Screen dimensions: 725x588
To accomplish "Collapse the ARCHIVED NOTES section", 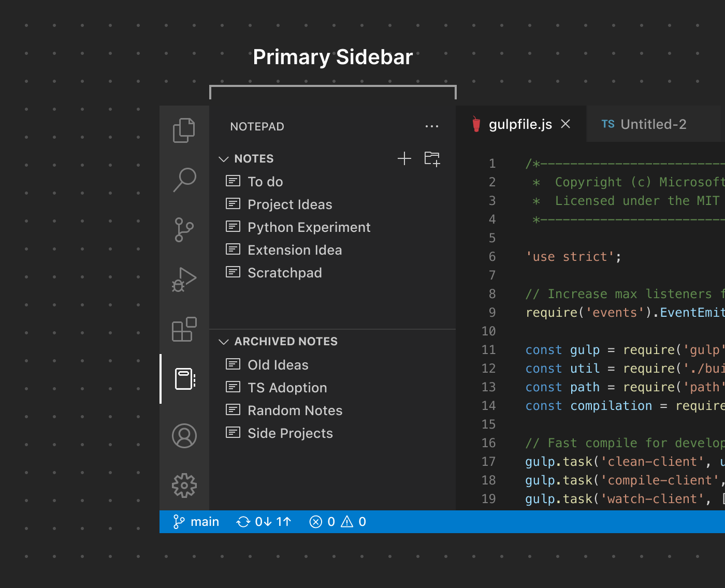I will click(x=224, y=341).
